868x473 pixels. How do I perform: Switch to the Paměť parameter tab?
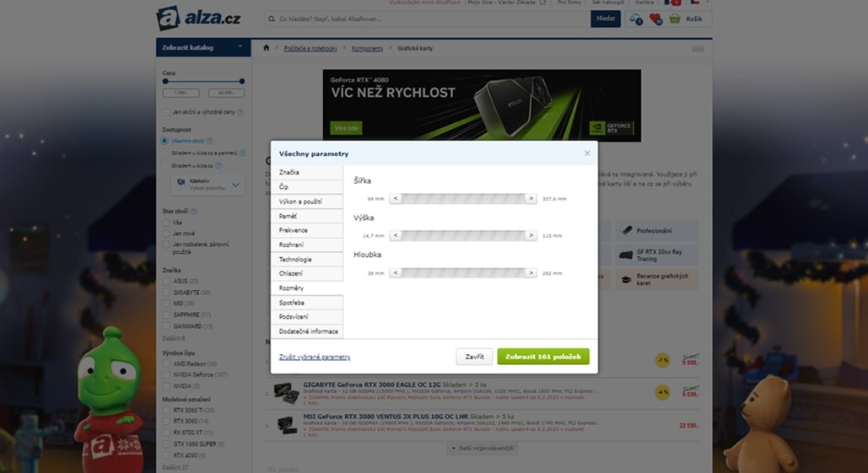click(x=307, y=217)
